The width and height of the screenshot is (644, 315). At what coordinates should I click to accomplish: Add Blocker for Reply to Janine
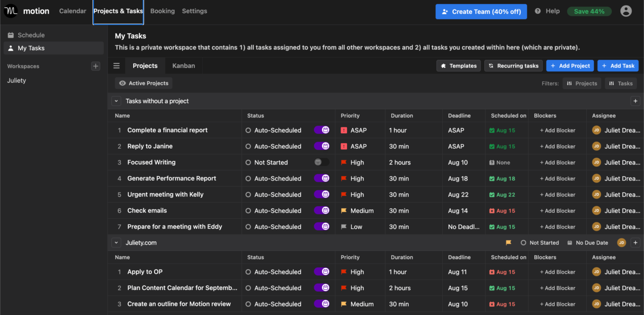(558, 146)
